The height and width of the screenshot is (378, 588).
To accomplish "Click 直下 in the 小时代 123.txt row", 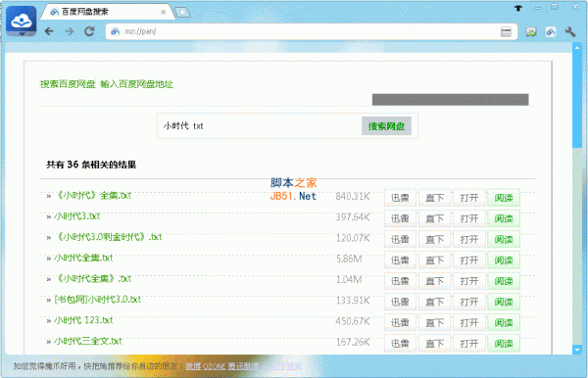I will point(434,322).
